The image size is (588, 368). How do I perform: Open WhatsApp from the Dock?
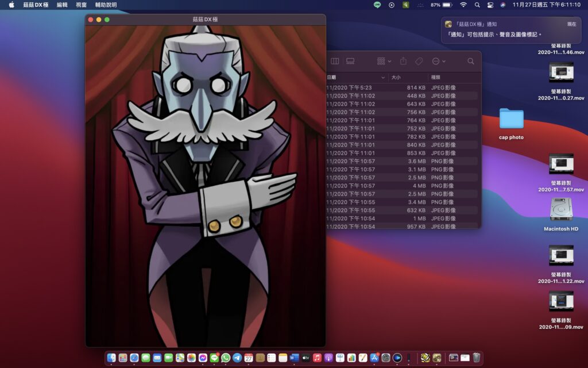point(226,358)
